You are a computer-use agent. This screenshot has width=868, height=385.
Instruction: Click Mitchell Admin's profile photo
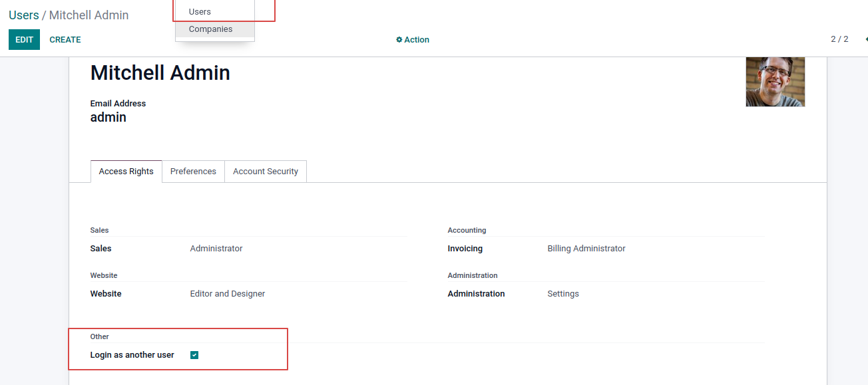point(775,82)
